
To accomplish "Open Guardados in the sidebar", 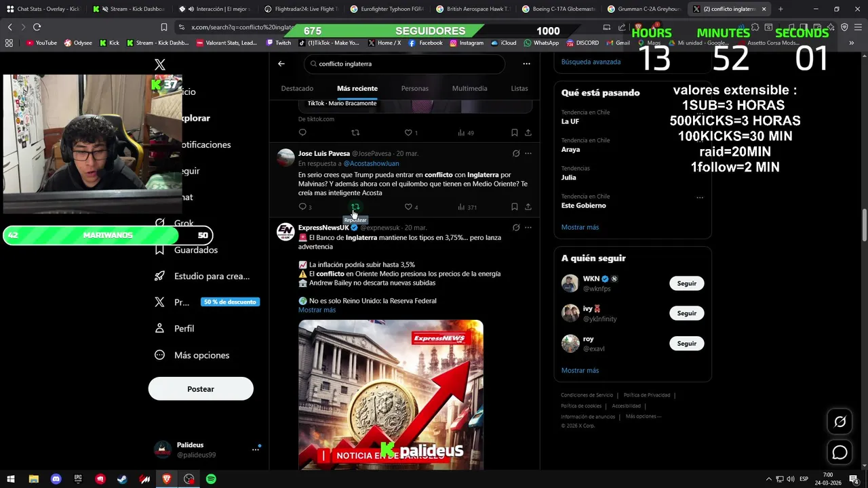I will point(186,250).
